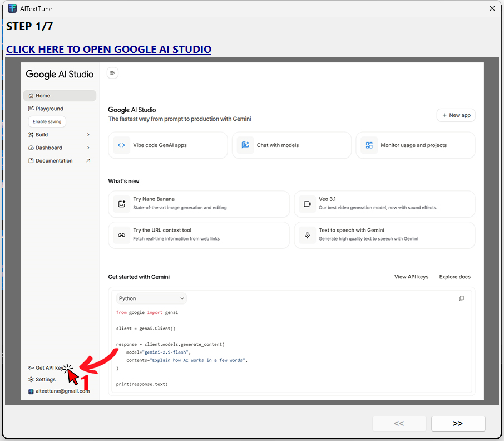Click the New app button
This screenshot has width=504, height=441.
pyautogui.click(x=456, y=115)
